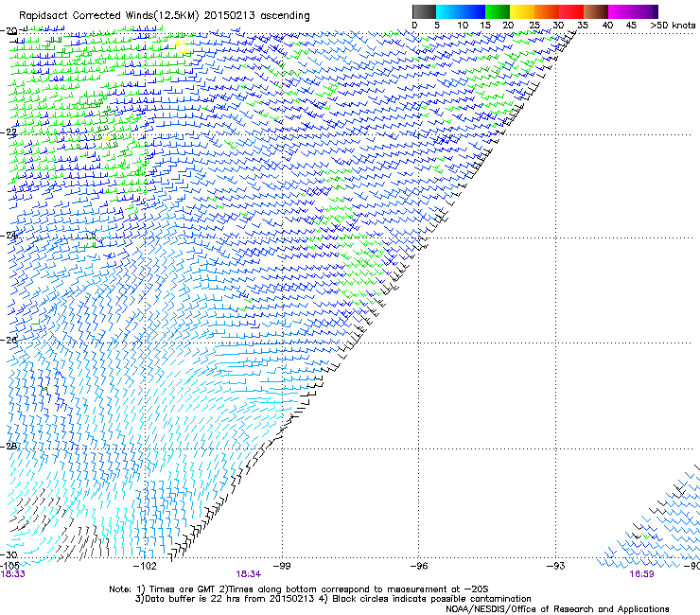Click the '10' legend scale label
The image size is (700, 615).
463,26
